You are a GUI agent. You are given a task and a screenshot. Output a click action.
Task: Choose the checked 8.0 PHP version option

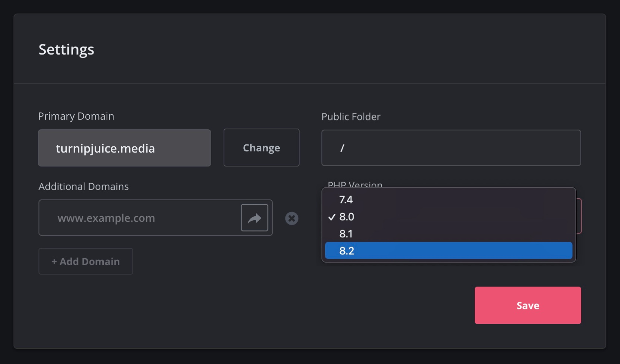pyautogui.click(x=449, y=217)
